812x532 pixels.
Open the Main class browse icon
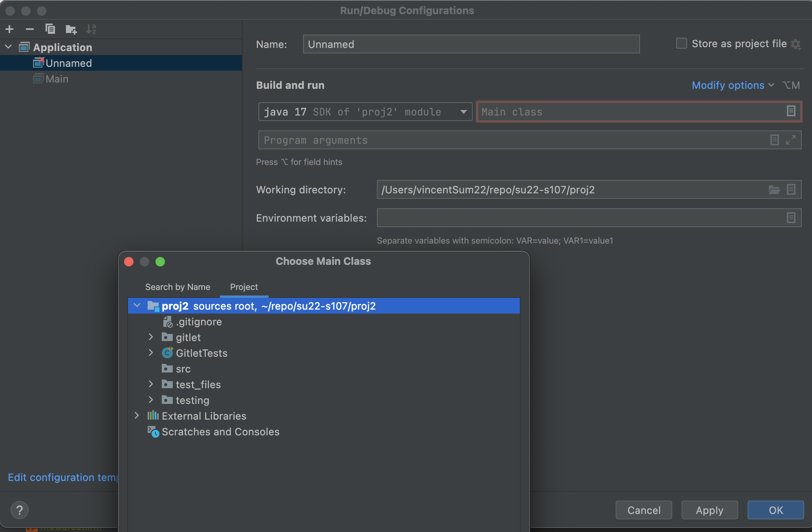pos(791,111)
